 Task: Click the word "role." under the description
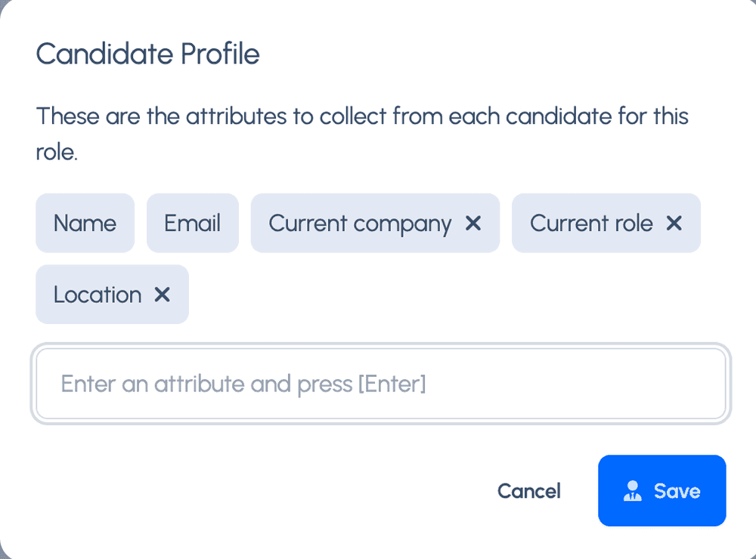coord(57,152)
